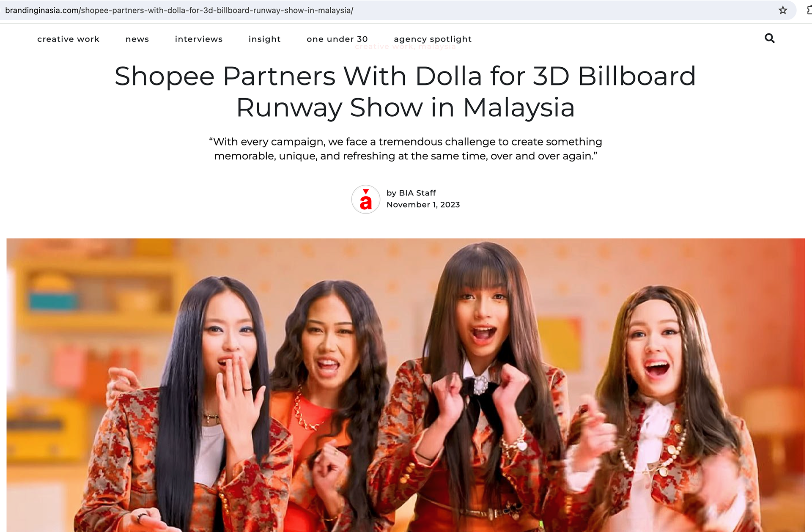
Task: Click the red BIA author avatar logo
Action: 366,199
